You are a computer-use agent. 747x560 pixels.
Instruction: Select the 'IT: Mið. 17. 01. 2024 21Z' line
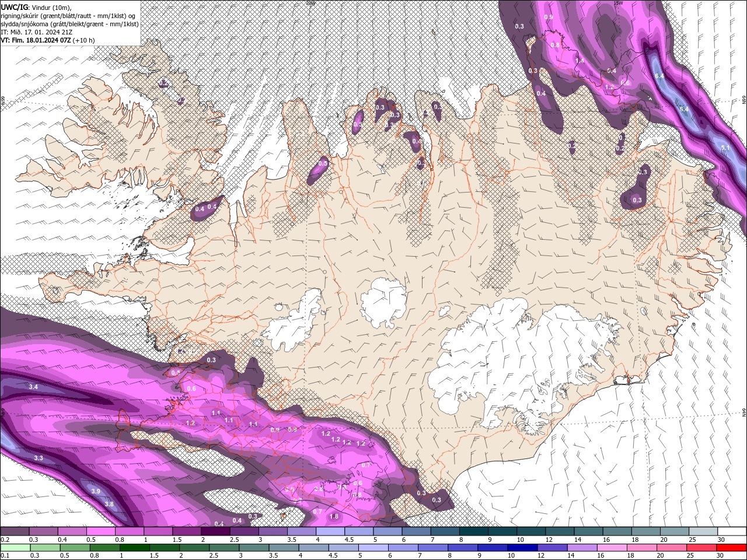tap(36, 32)
